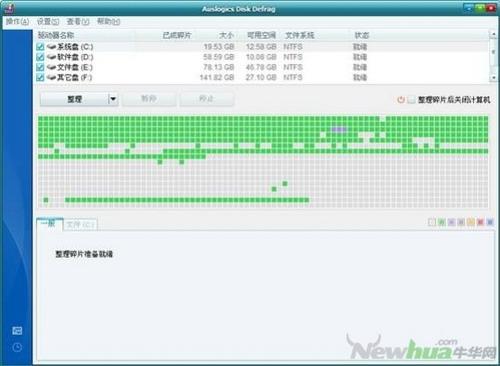Click the white free-space legend swatch
The image size is (500, 366).
tap(432, 222)
